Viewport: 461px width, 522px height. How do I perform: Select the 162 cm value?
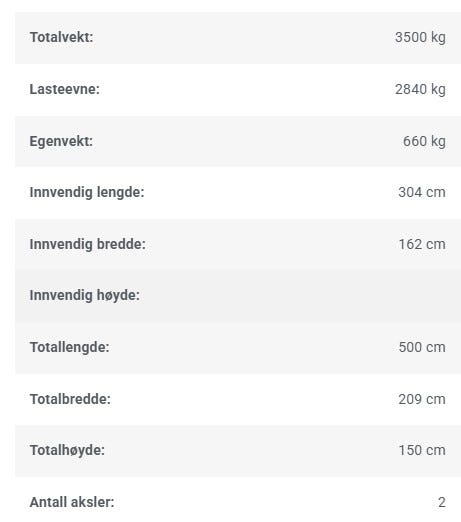pyautogui.click(x=422, y=244)
